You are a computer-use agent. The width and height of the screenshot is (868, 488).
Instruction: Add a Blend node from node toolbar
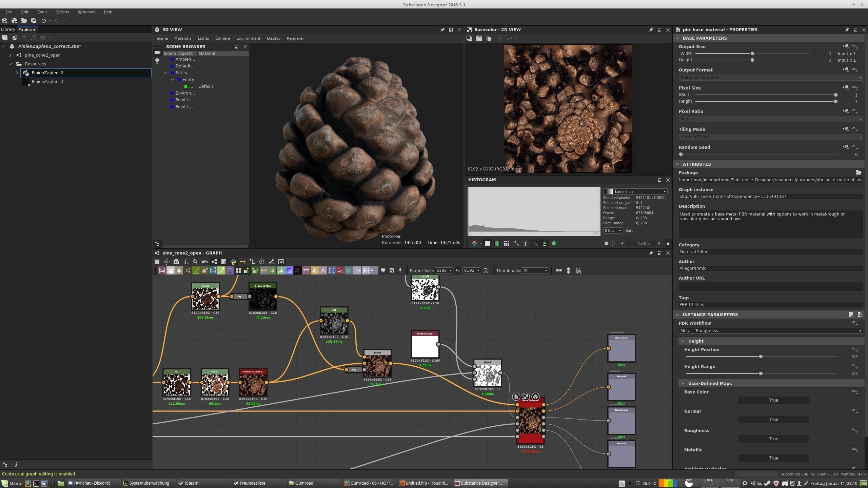pos(171,270)
